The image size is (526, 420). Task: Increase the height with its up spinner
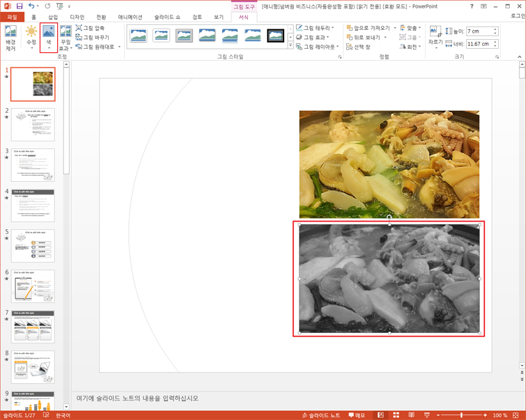[495, 29]
